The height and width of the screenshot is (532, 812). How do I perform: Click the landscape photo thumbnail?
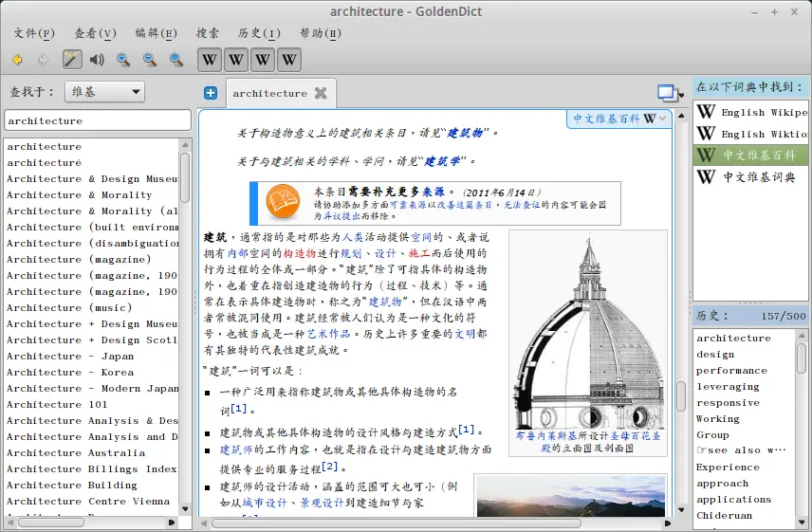click(x=571, y=497)
